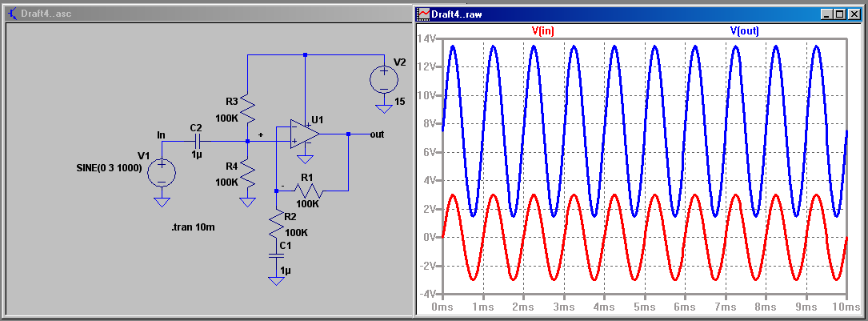
Task: Maximize the Draft4..raw window
Action: 840,14
